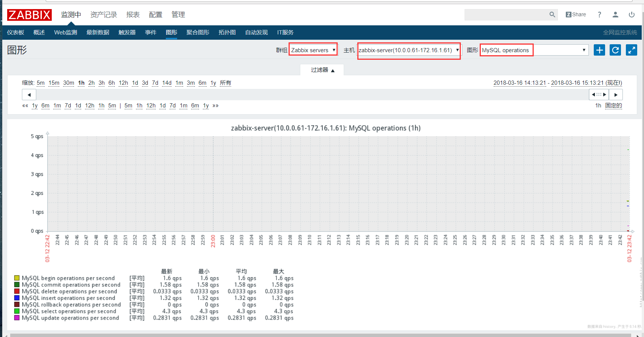Select the 图形 submenu tab

(171, 33)
